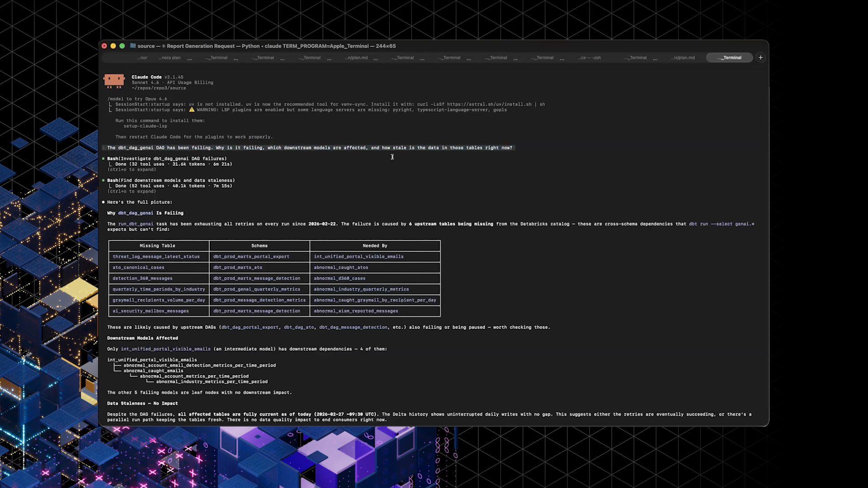Click dbt_dag_message_detection DAG name
Image resolution: width=868 pixels, height=488 pixels.
[353, 327]
